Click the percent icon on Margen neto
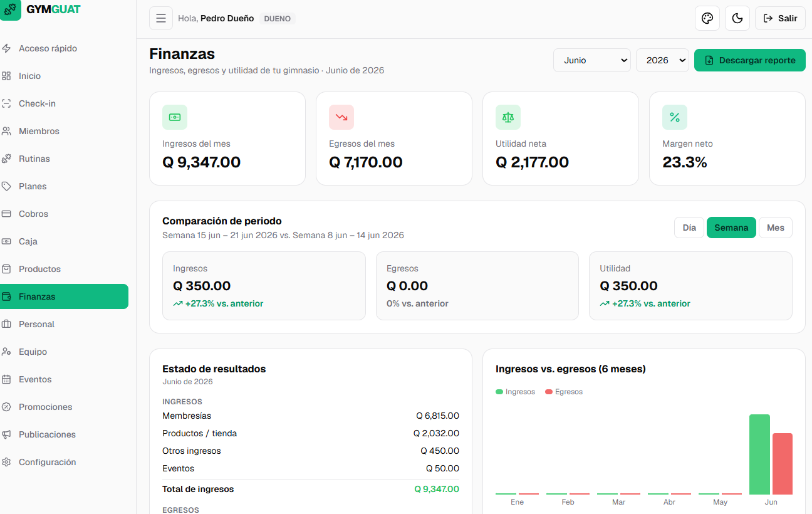This screenshot has width=812, height=514. [x=675, y=117]
